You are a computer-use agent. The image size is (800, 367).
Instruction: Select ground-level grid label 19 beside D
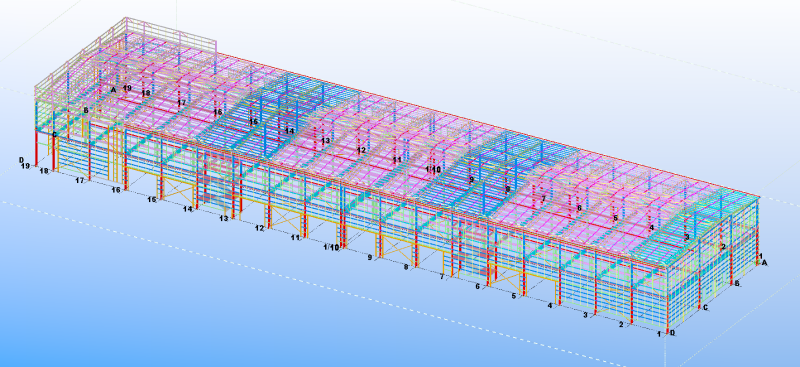(25, 166)
